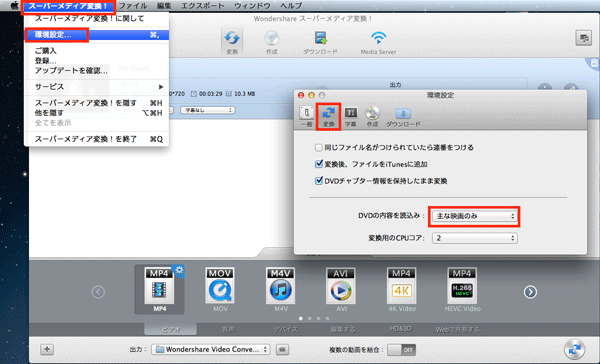The image size is (600, 364).
Task: Select スーパーメディア変換！を隠す menu item
Action: point(96,103)
